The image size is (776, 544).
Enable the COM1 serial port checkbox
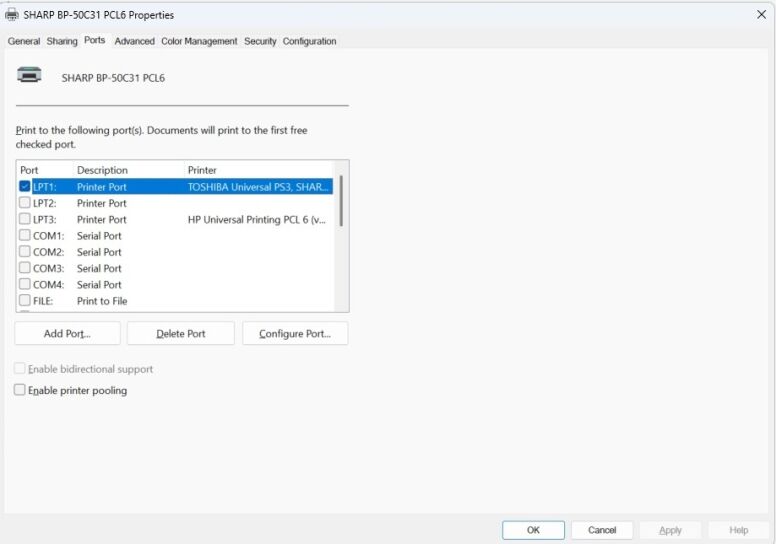[25, 236]
